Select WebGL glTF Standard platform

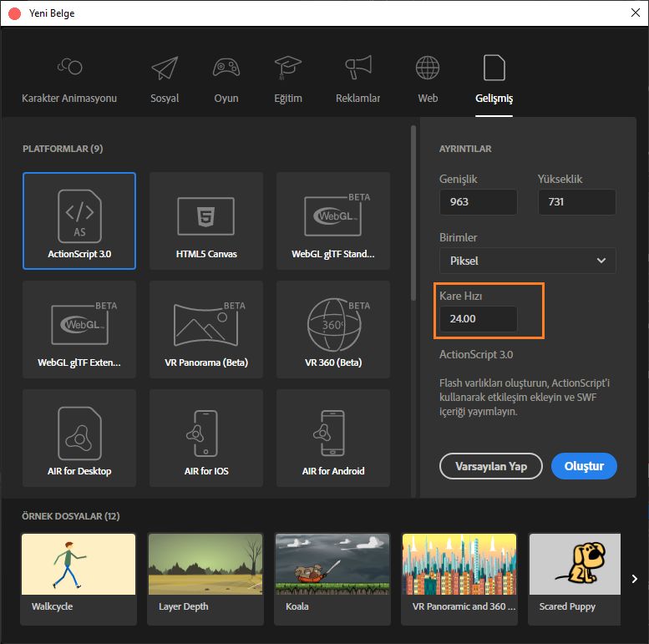point(333,221)
